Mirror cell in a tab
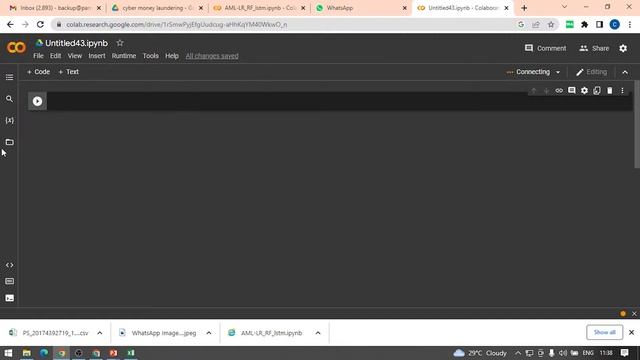Viewport: 640px width, 360px height. coord(597,91)
